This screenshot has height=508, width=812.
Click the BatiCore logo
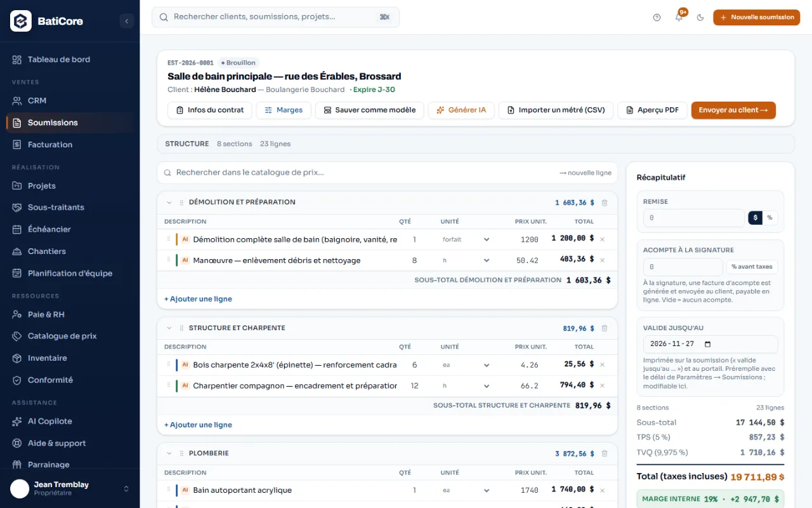pyautogui.click(x=21, y=21)
